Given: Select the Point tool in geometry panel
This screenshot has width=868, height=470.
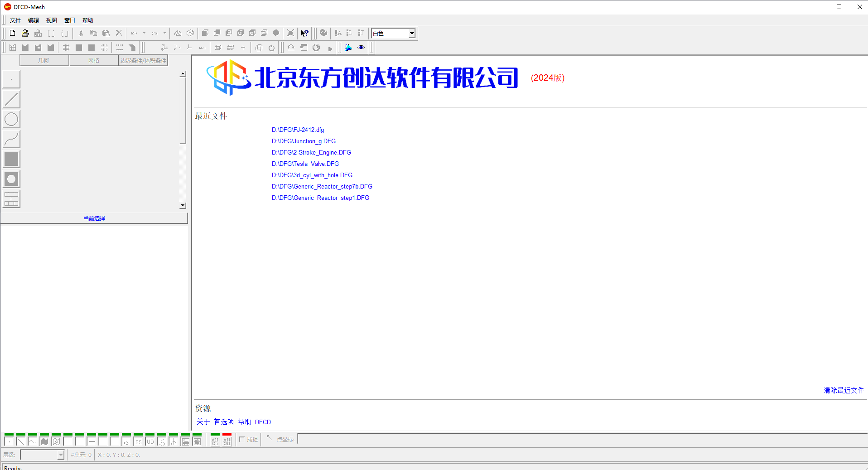Looking at the screenshot, I should coord(11,79).
